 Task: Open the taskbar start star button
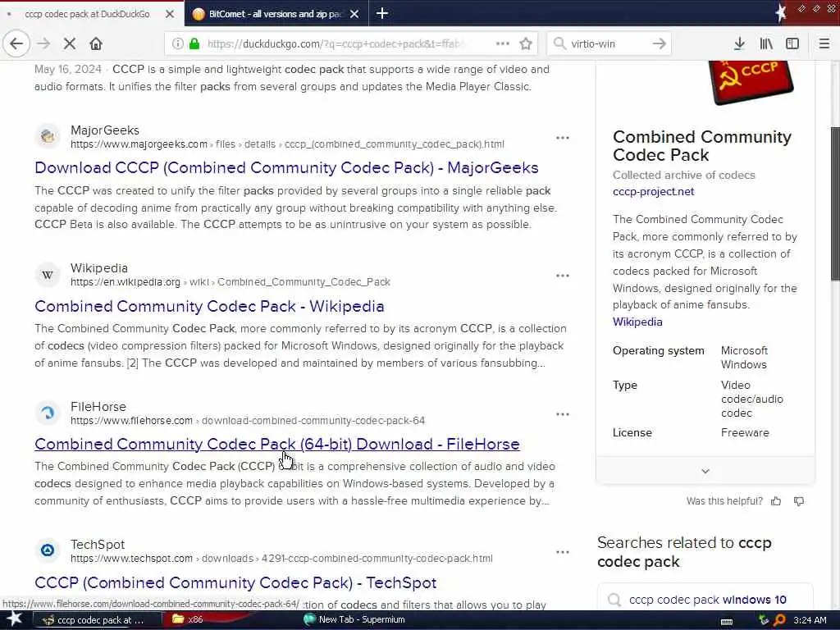(x=15, y=620)
